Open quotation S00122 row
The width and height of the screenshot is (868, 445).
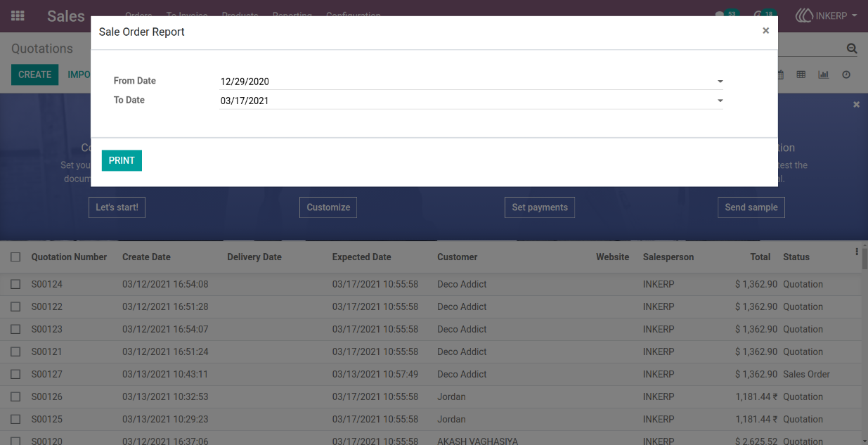430,307
